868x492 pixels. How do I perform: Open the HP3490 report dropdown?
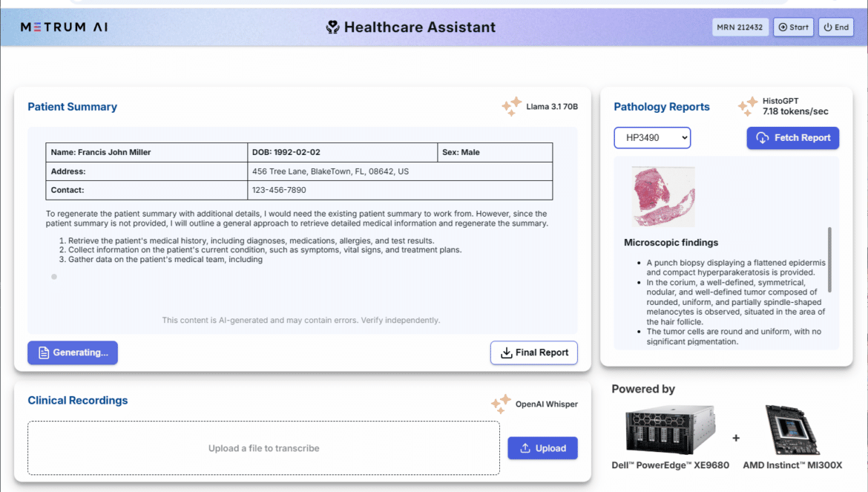[x=652, y=138]
